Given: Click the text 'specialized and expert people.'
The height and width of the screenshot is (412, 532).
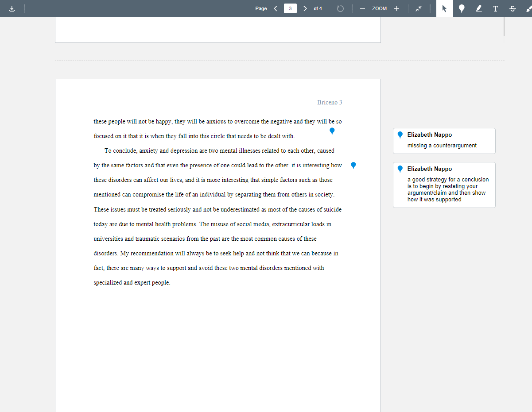Looking at the screenshot, I should [132, 283].
